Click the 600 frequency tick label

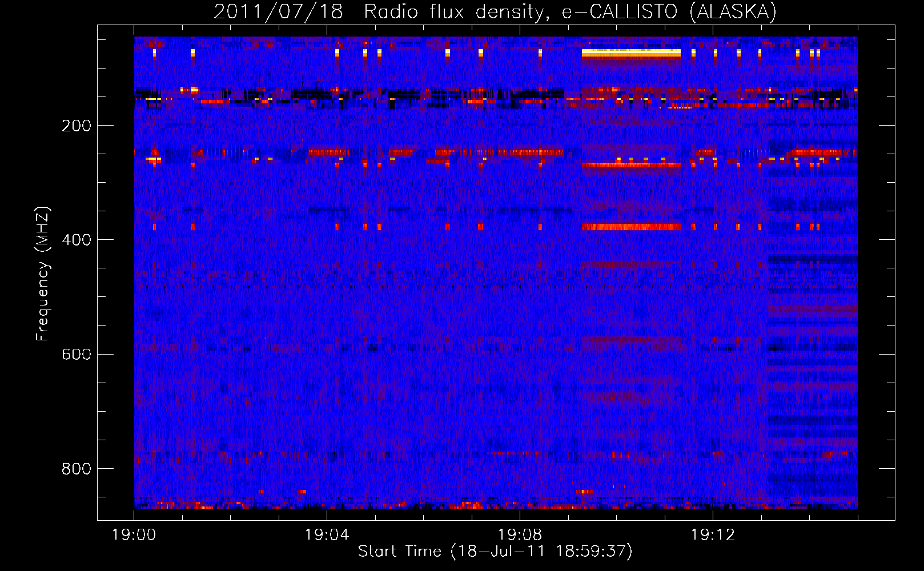coord(77,354)
